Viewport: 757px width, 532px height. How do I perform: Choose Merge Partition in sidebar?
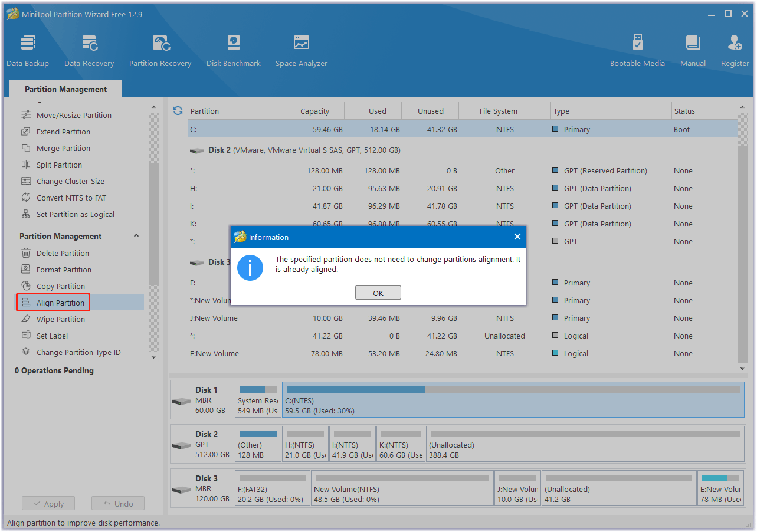click(63, 148)
